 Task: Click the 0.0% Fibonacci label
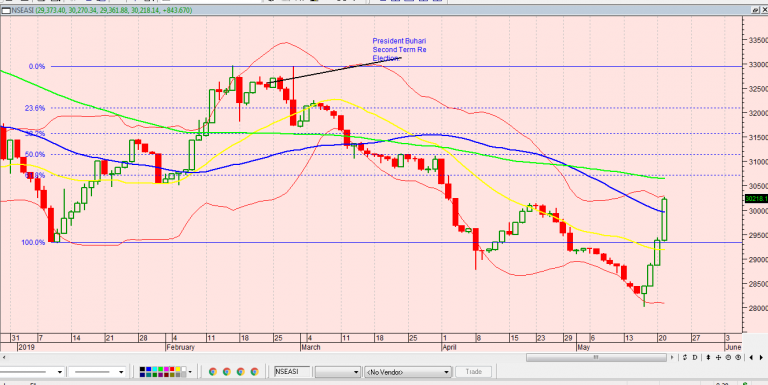tap(37, 66)
